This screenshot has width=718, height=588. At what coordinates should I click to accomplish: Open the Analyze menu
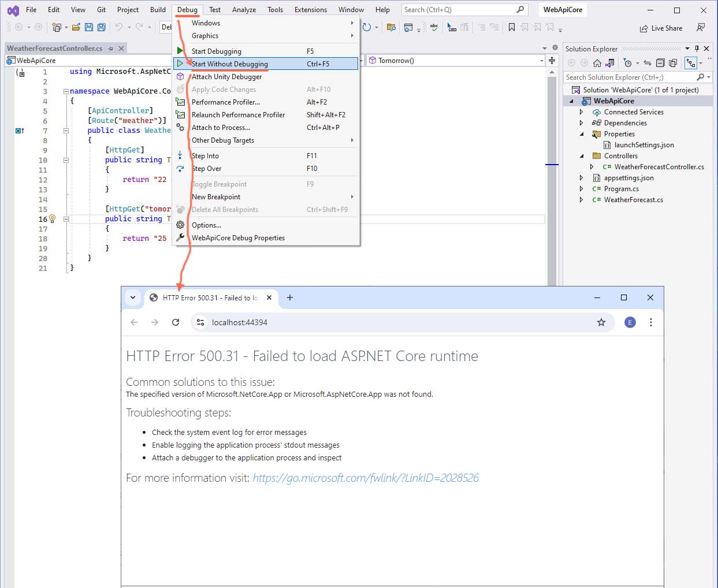point(244,10)
